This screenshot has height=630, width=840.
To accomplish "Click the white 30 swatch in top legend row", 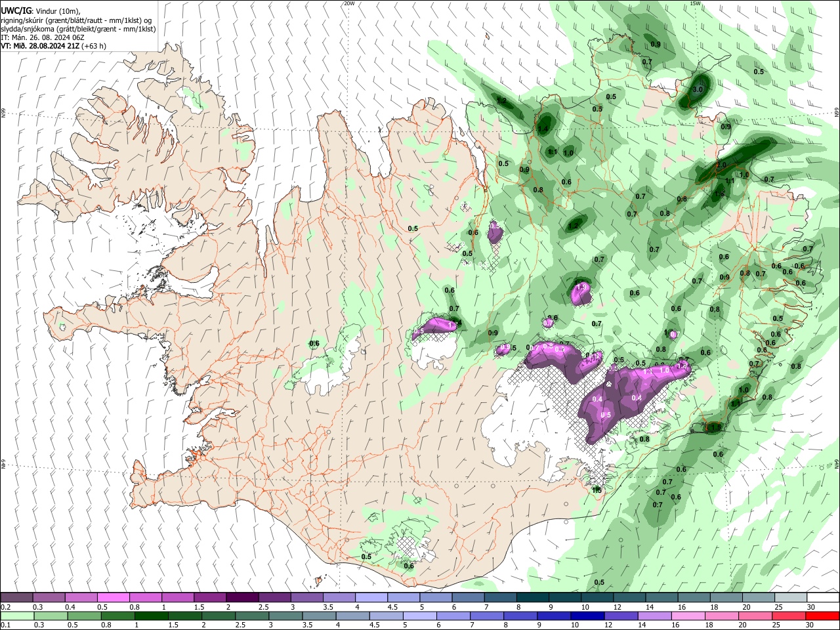I will [823, 598].
